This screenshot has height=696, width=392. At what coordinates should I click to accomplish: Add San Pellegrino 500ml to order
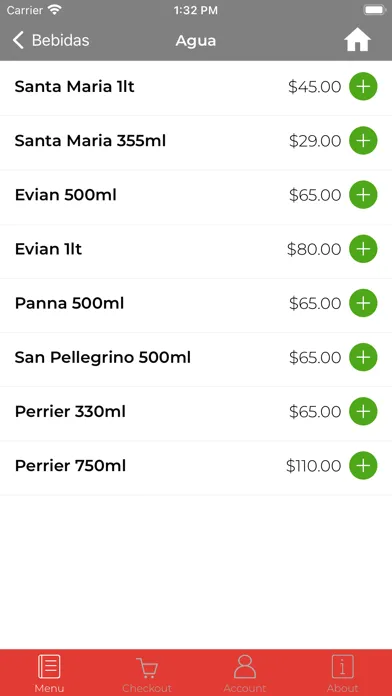[363, 357]
